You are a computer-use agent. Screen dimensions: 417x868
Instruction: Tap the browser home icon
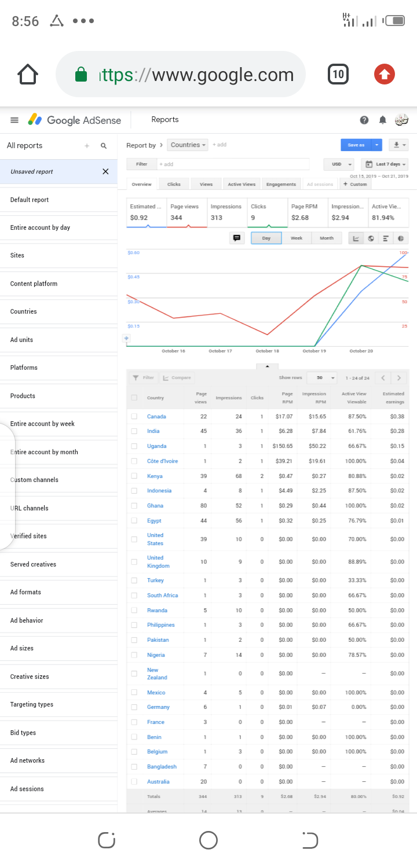click(28, 74)
